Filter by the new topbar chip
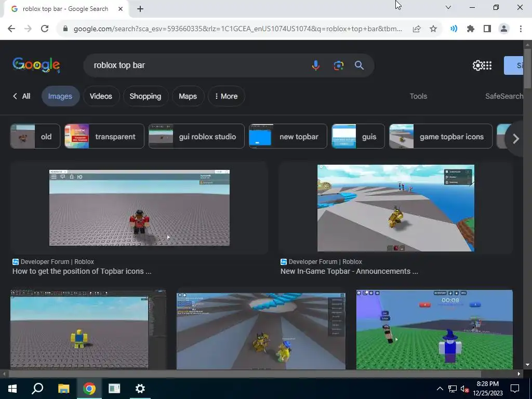This screenshot has height=399, width=532. 288,137
